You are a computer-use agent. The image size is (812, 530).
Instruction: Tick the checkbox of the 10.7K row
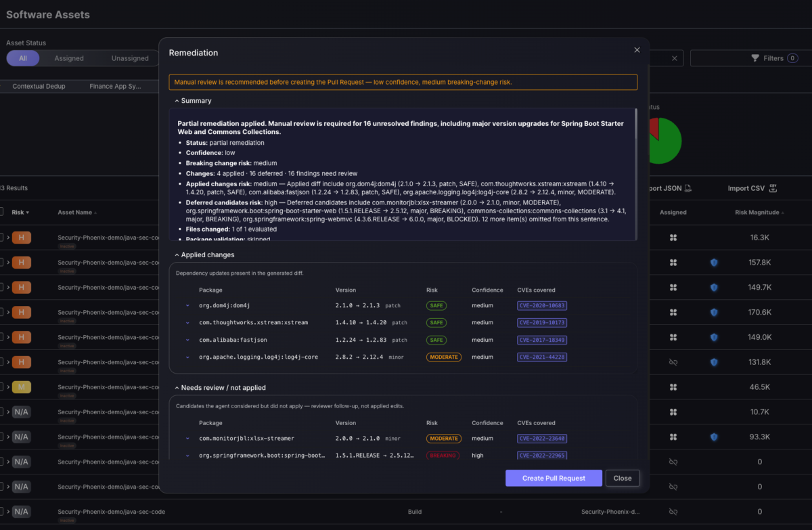click(1, 412)
